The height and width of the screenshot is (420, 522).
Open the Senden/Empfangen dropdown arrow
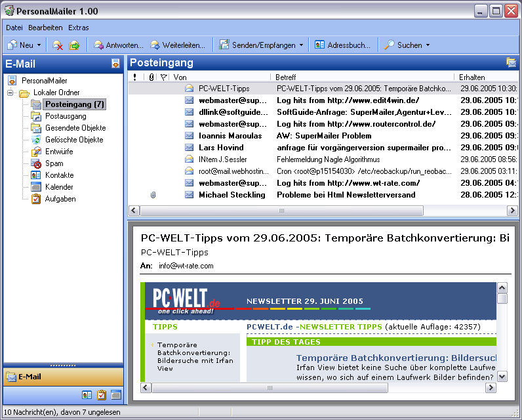301,45
